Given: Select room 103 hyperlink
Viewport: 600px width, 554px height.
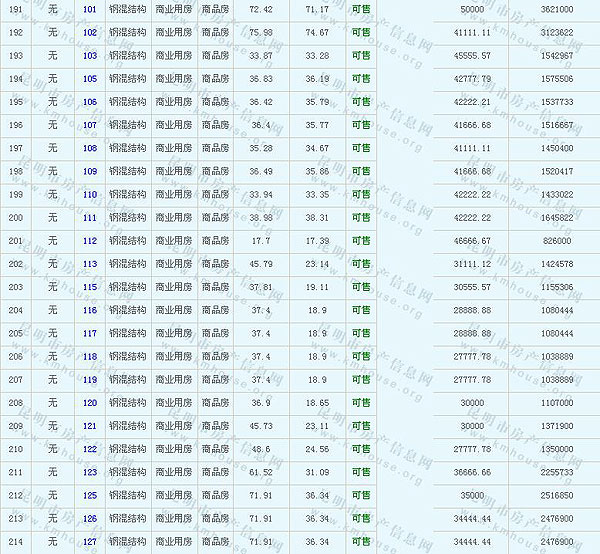Looking at the screenshot, I should [90, 55].
